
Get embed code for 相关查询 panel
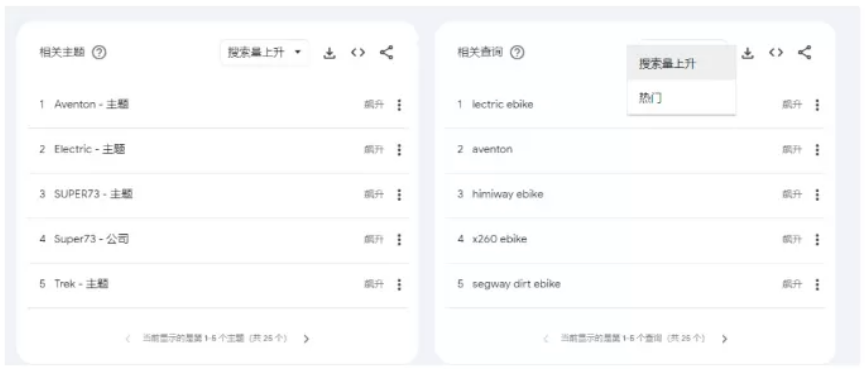[776, 53]
